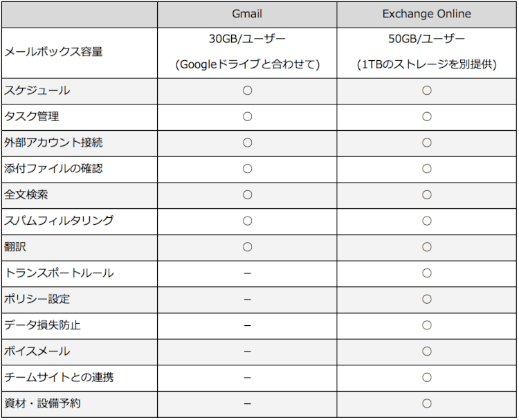Select the Gmail circle in 翻訳 row
This screenshot has width=519, height=420.
tap(247, 247)
